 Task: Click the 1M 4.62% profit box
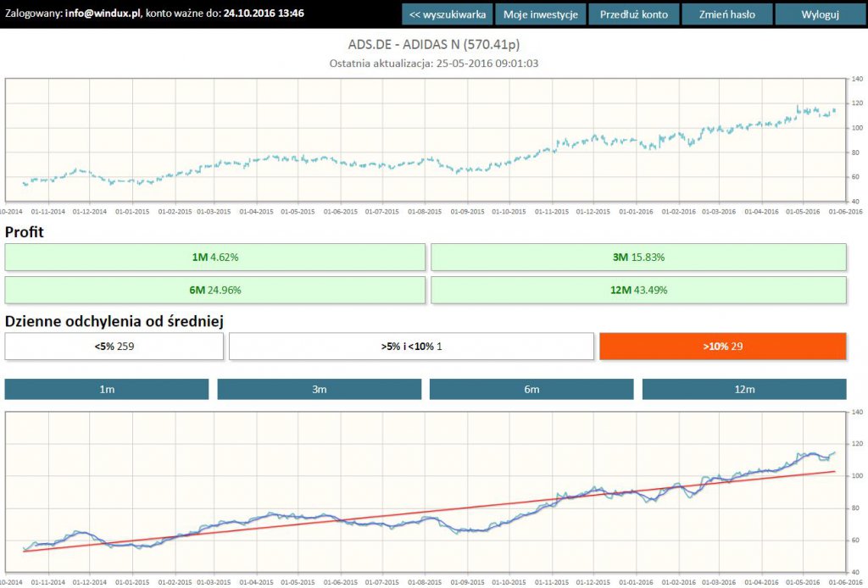click(214, 258)
